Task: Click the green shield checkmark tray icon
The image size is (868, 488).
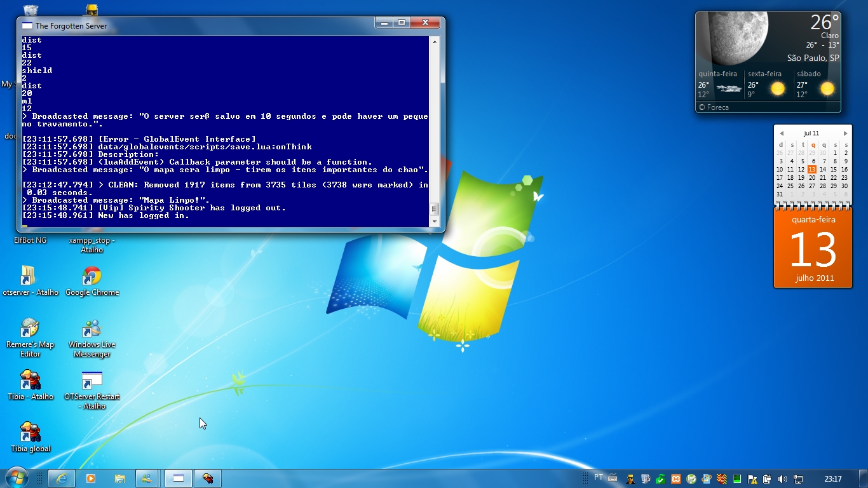Action: coord(661,478)
